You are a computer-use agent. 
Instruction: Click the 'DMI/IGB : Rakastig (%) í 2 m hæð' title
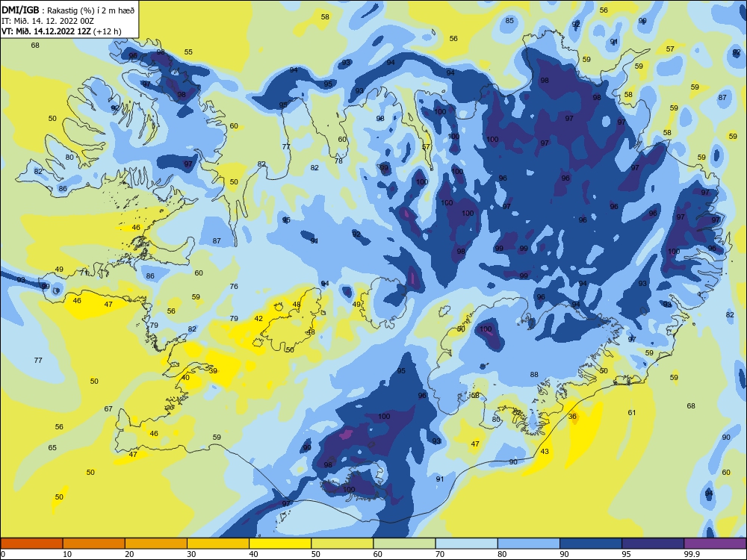tap(68, 10)
